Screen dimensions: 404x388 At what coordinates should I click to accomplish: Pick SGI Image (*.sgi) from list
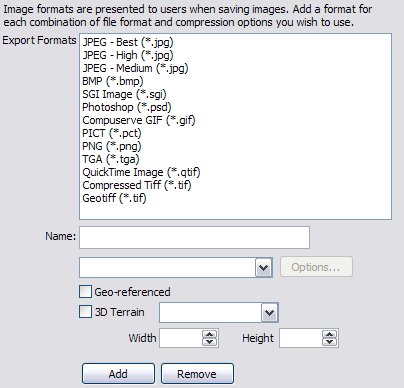pyautogui.click(x=124, y=94)
